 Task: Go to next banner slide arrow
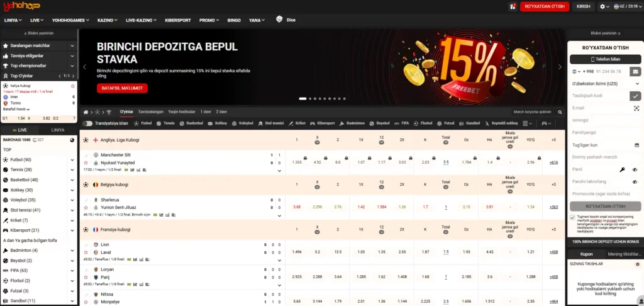560,67
